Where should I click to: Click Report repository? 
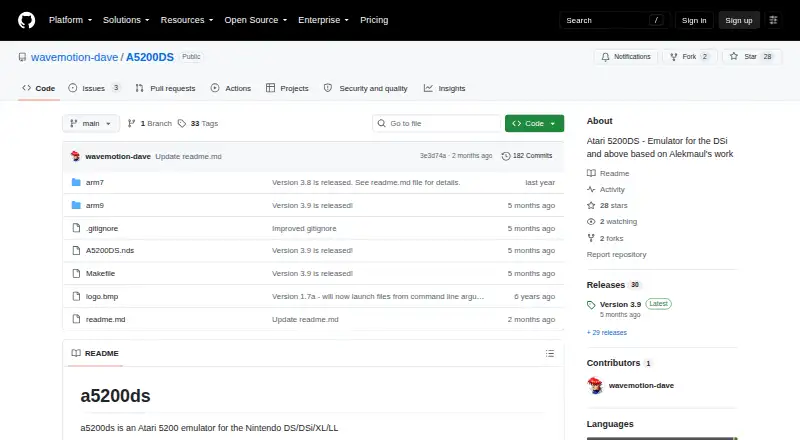(x=616, y=255)
